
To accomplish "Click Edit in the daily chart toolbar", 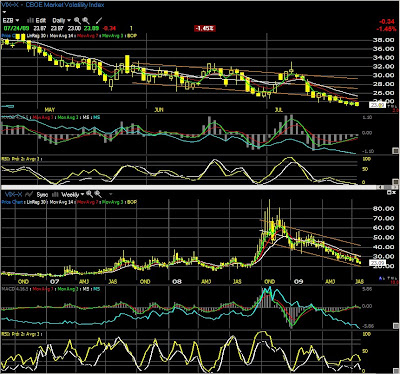I will coord(41,21).
